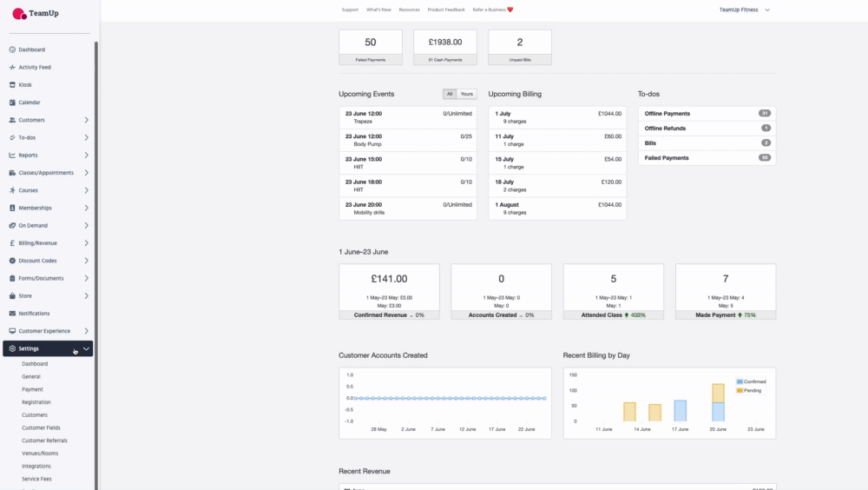
Task: Expand the Customers submenu chevron
Action: (x=86, y=120)
